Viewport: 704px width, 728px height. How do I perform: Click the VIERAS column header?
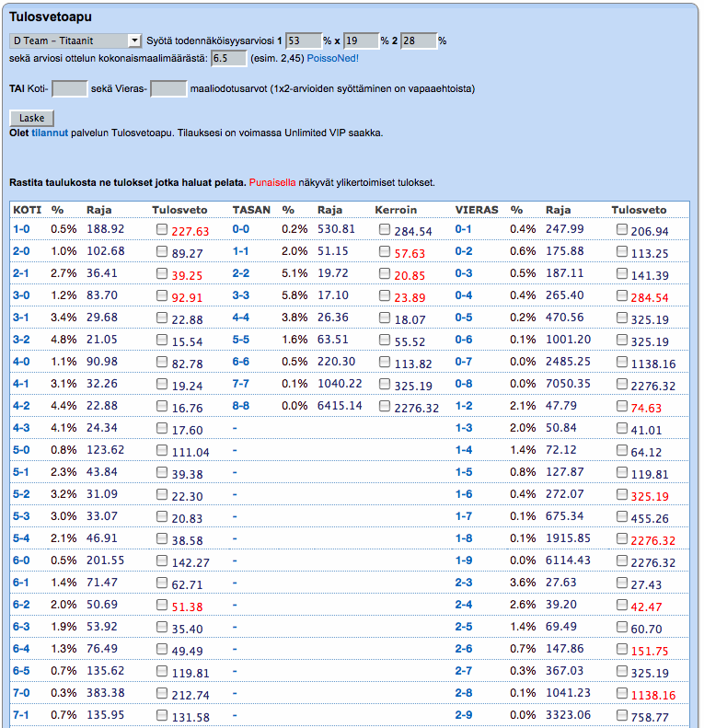477,210
